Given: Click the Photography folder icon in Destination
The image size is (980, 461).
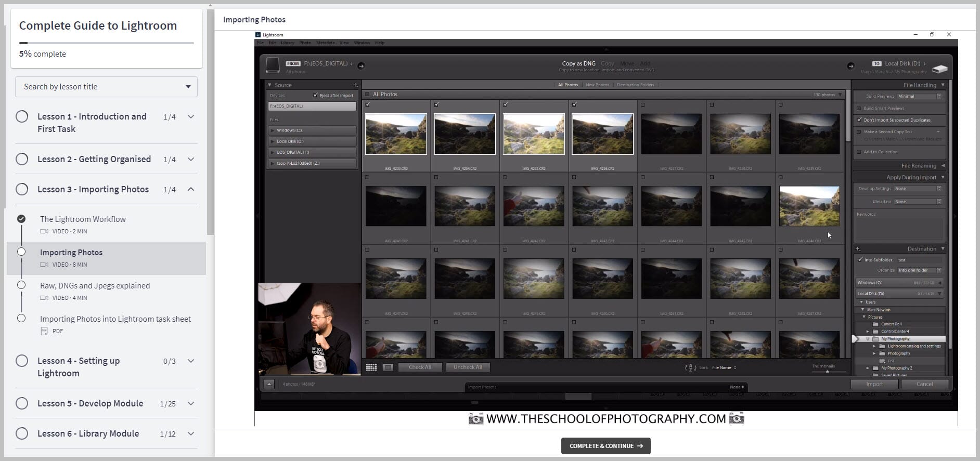Looking at the screenshot, I should point(882,353).
